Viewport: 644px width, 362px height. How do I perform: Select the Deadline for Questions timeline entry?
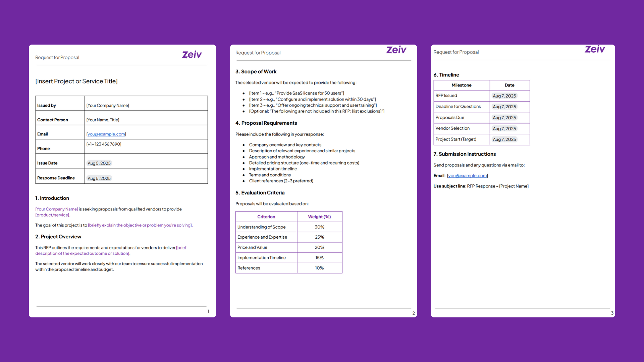pyautogui.click(x=458, y=107)
